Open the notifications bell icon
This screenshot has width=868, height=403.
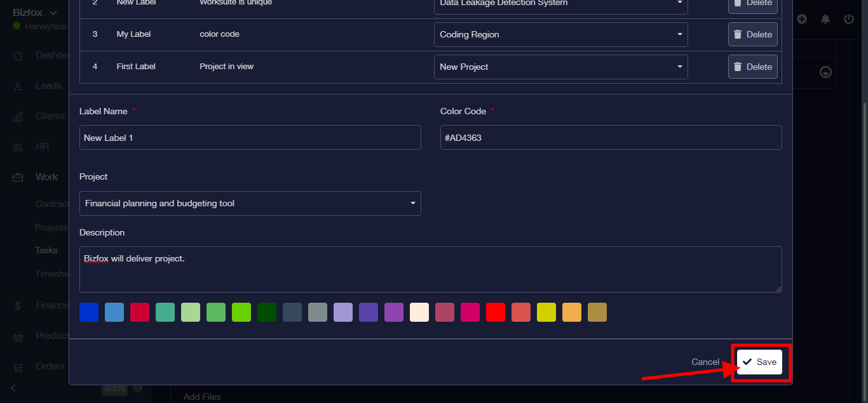click(x=825, y=19)
